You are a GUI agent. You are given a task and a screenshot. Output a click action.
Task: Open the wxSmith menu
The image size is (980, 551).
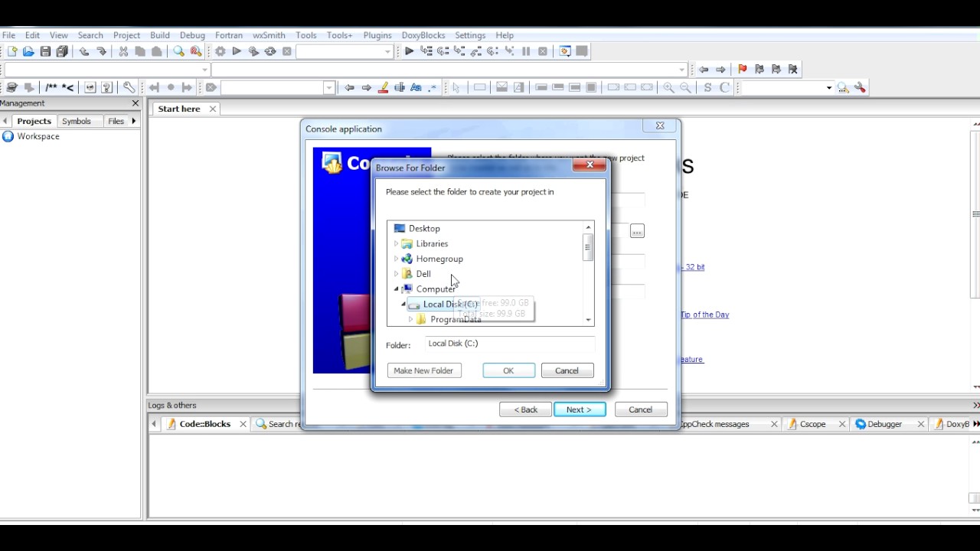(x=269, y=35)
